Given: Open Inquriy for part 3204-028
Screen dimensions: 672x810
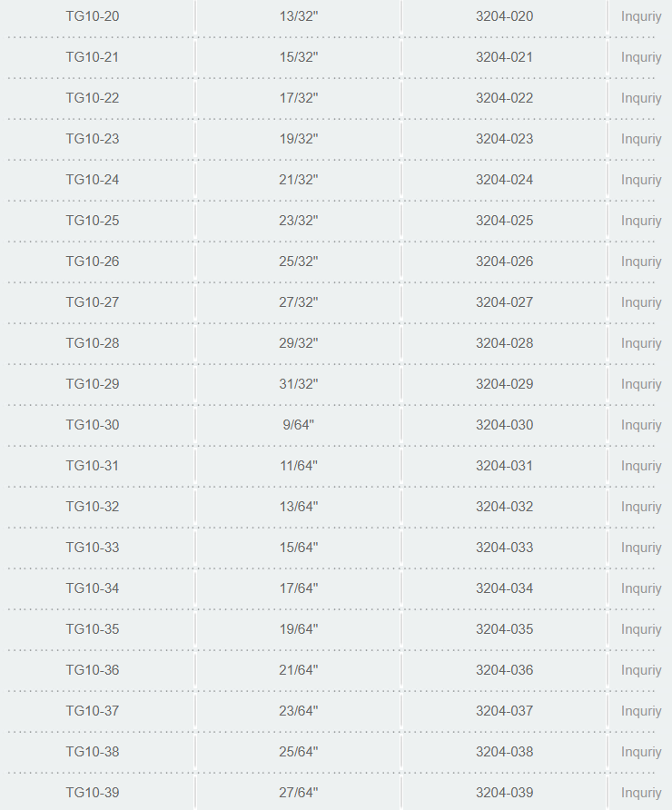Looking at the screenshot, I should coord(640,343).
